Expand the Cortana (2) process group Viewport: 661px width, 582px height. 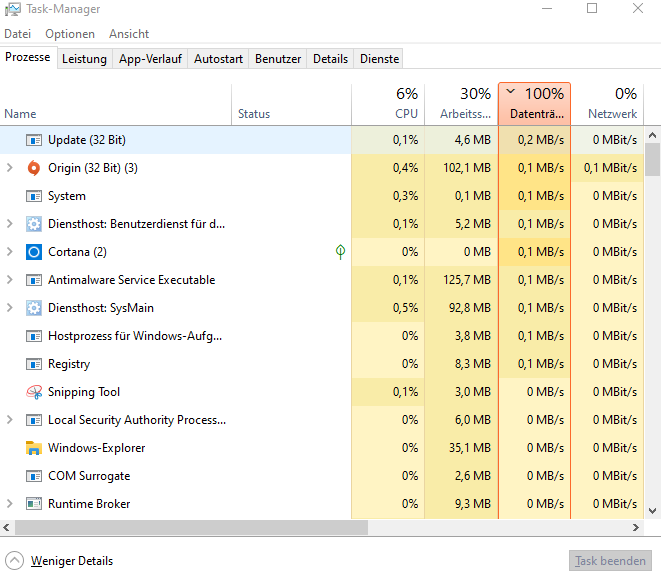click(10, 252)
